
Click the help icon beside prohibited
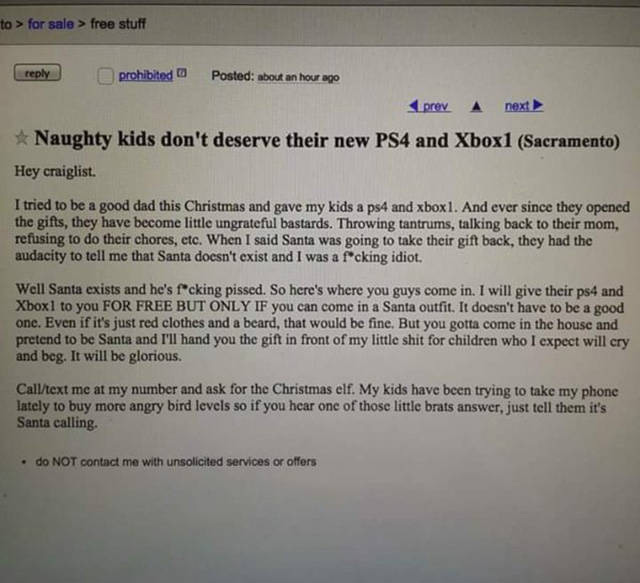coord(183,73)
